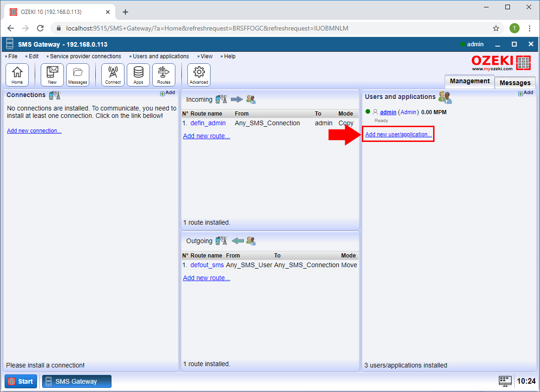Click the address bar URL
The image size is (540, 392).
(x=207, y=28)
